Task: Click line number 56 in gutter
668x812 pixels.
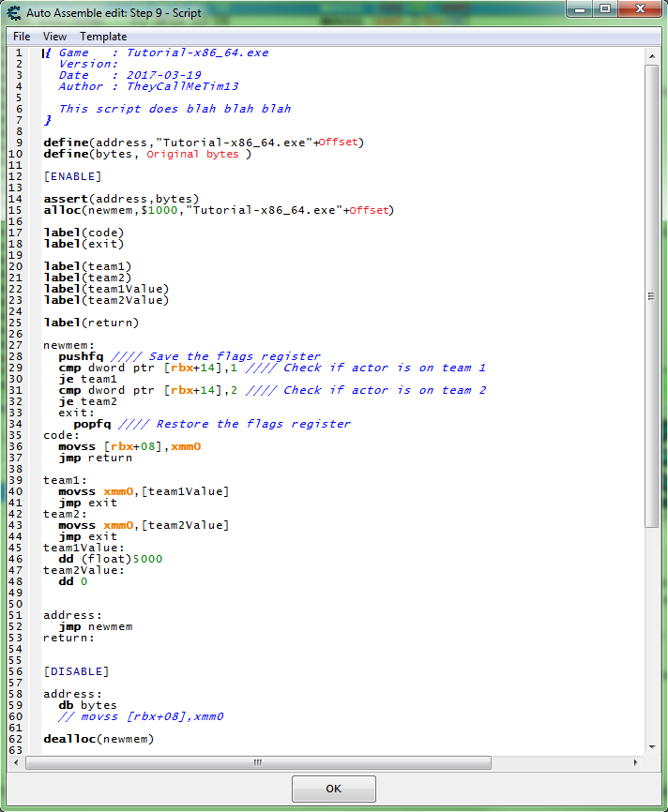Action: pos(16,671)
